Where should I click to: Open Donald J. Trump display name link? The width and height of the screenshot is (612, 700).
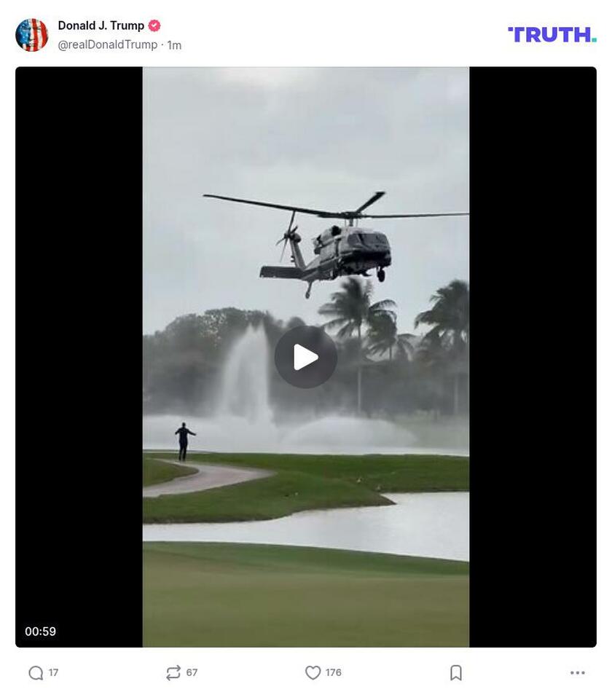click(101, 26)
